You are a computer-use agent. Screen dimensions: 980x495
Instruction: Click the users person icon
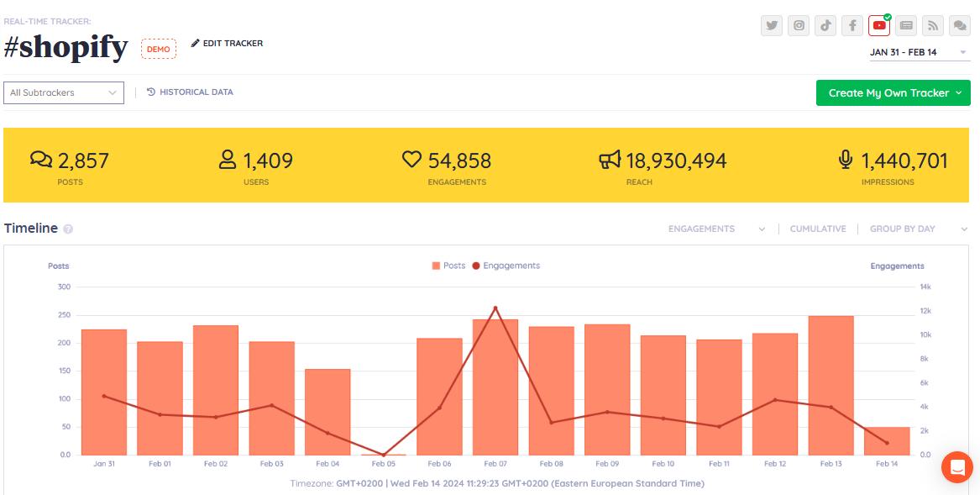(x=228, y=160)
